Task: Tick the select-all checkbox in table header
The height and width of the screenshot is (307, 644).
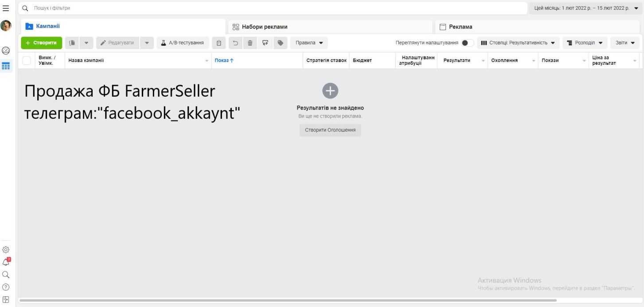Action: pos(27,61)
